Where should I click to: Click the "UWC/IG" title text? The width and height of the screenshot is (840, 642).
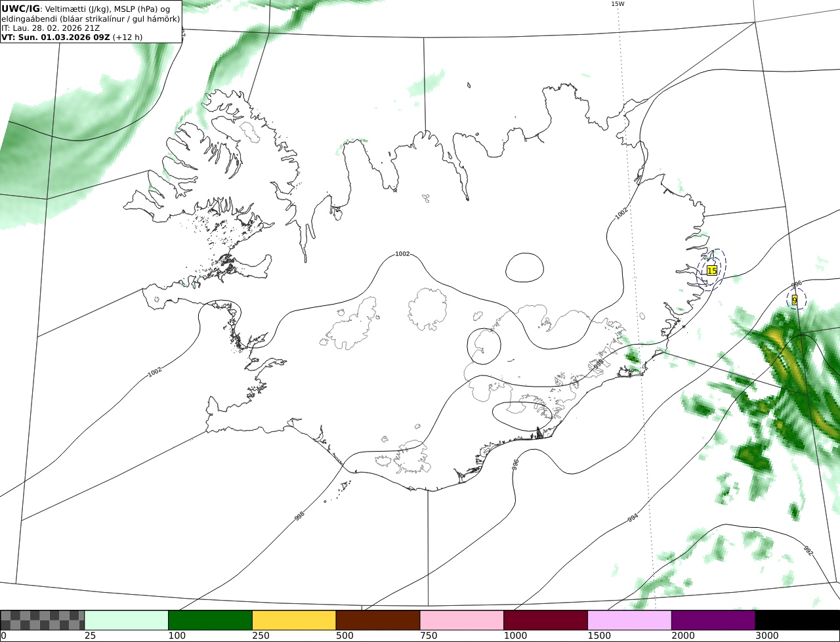[20, 9]
